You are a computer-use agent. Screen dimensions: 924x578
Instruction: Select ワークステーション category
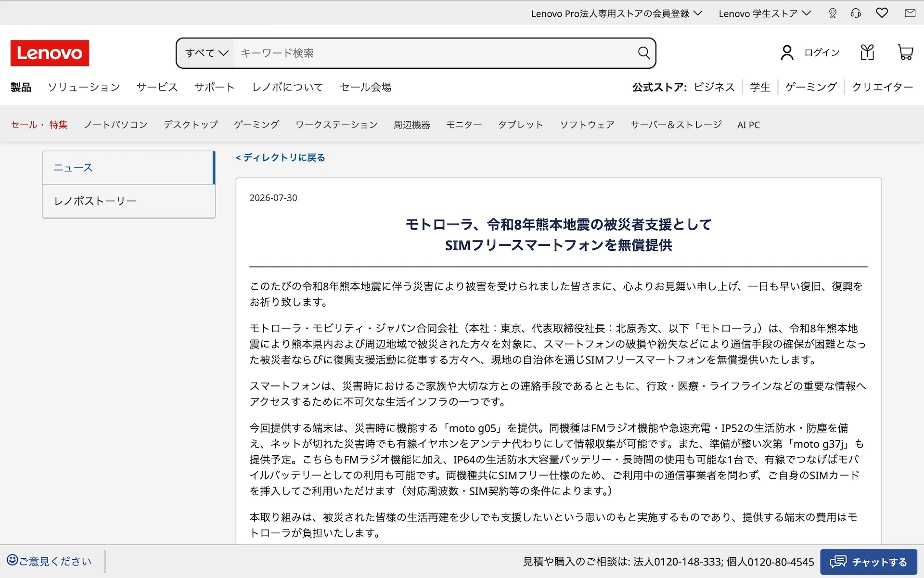tap(336, 125)
